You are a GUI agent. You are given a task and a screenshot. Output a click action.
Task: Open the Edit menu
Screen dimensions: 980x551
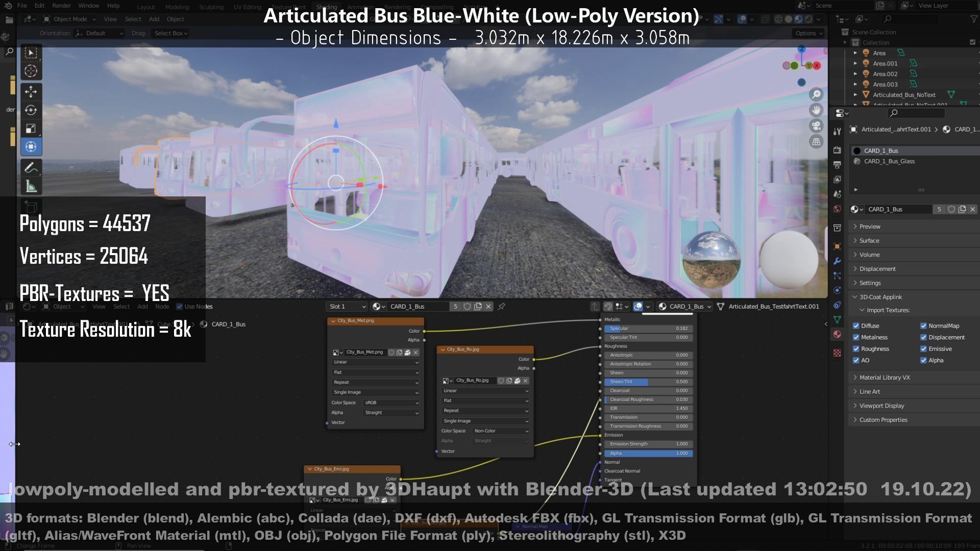tap(39, 6)
